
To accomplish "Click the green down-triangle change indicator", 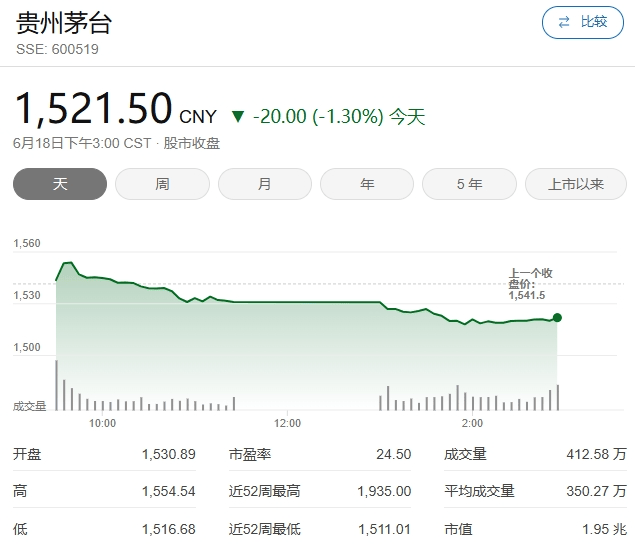I will [237, 116].
